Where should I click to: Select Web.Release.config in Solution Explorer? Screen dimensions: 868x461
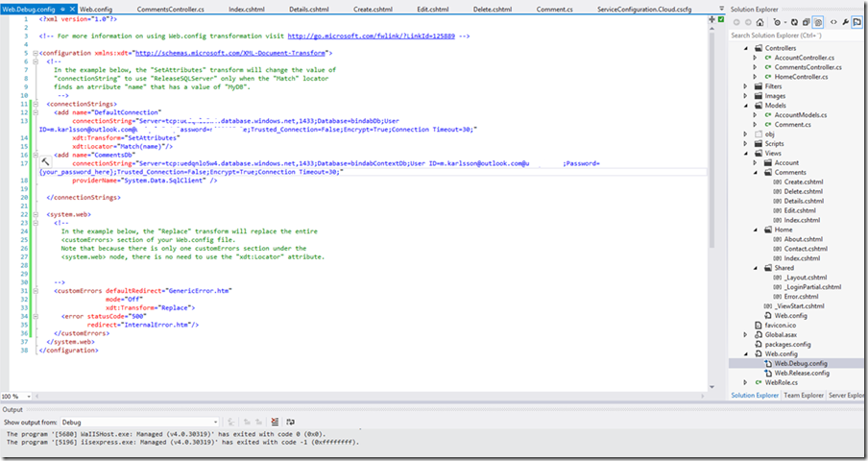click(x=802, y=373)
